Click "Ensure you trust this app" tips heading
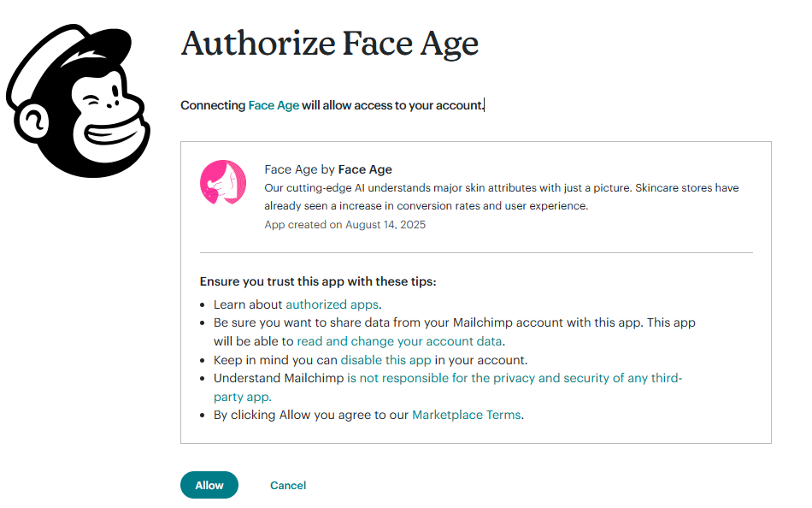 [x=318, y=281]
